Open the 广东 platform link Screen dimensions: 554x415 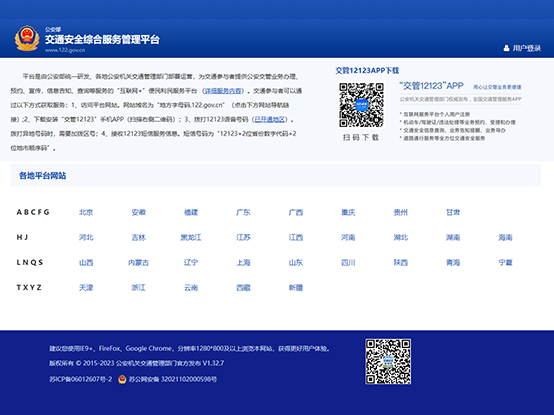click(243, 212)
